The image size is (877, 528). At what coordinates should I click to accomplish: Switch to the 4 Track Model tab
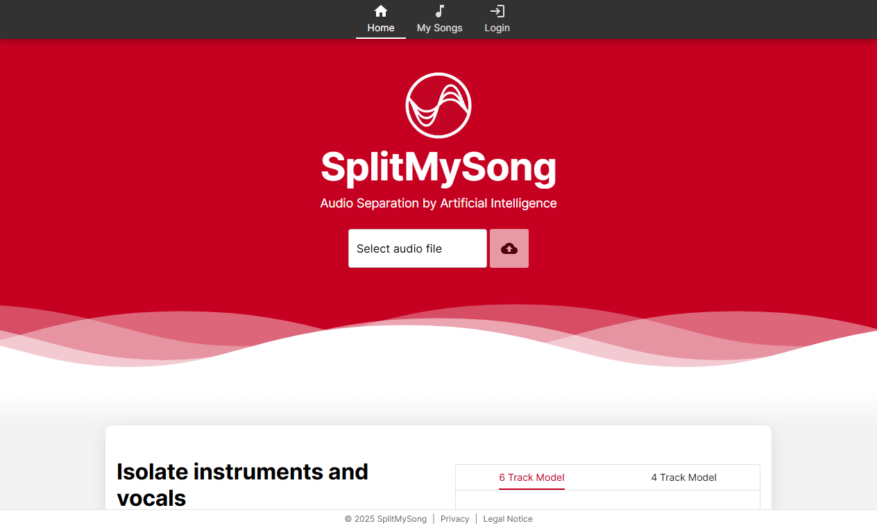tap(683, 478)
